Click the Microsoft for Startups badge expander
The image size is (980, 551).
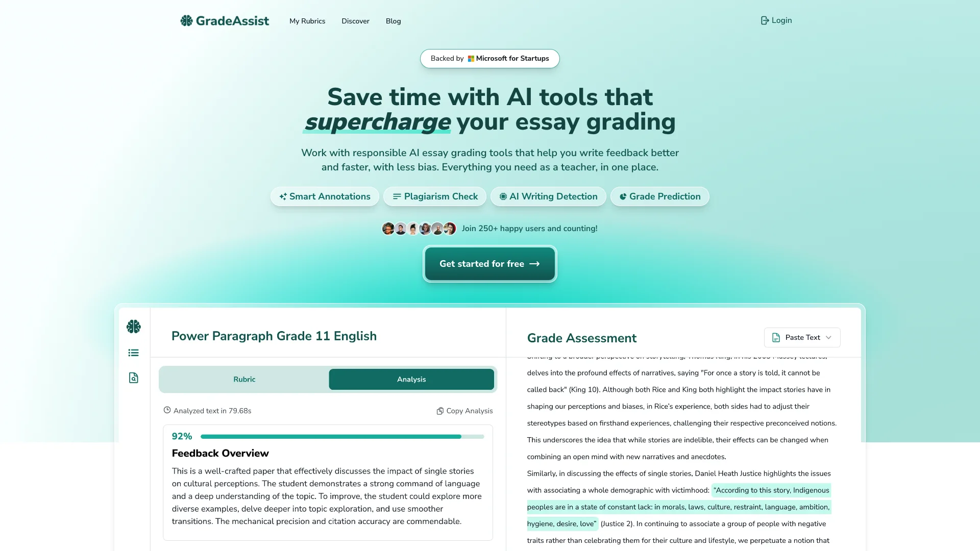pos(489,59)
